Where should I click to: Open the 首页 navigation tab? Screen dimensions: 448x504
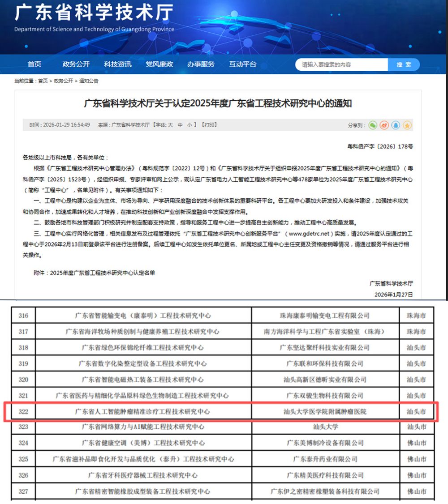point(34,64)
